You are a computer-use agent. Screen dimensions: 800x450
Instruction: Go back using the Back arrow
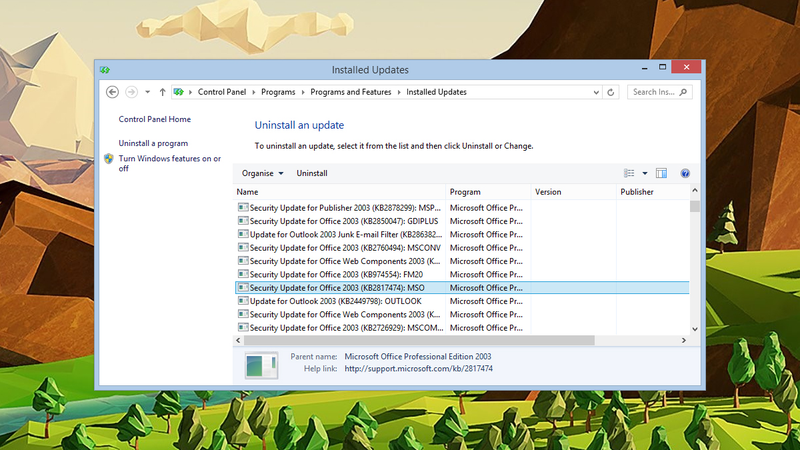[x=112, y=92]
